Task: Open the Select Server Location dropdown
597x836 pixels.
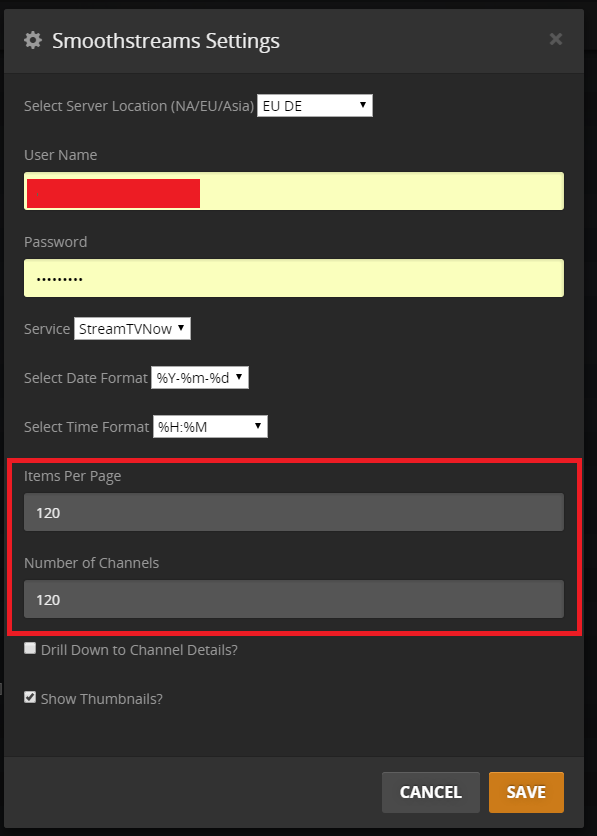Action: click(x=315, y=106)
